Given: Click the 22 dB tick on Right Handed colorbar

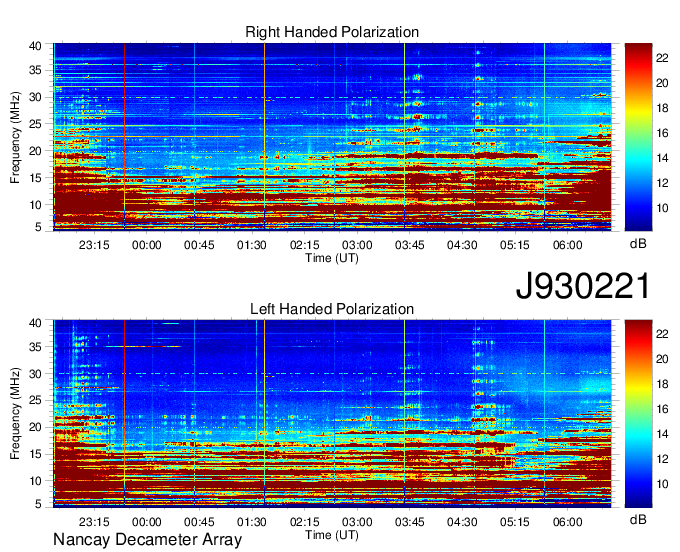Looking at the screenshot, I should (x=662, y=58).
